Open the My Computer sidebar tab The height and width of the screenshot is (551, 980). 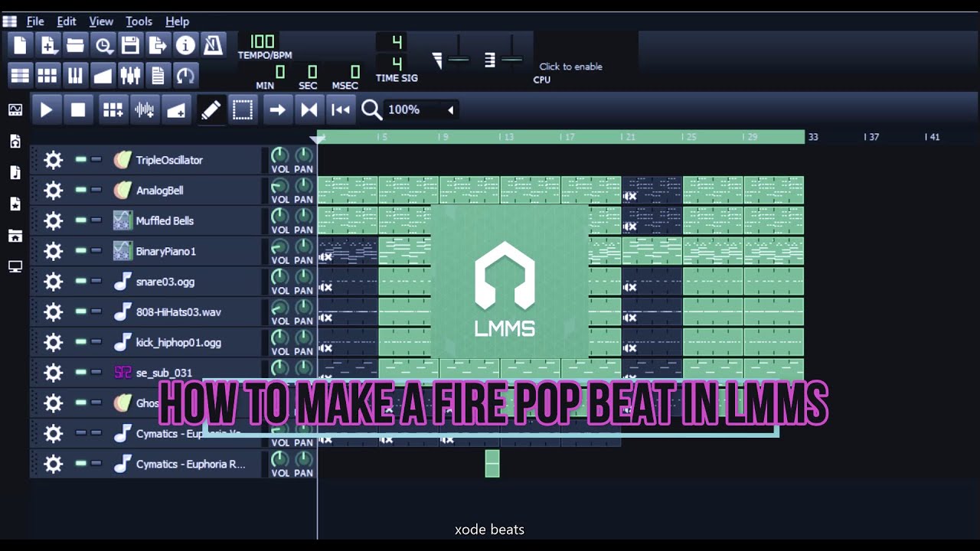click(15, 266)
